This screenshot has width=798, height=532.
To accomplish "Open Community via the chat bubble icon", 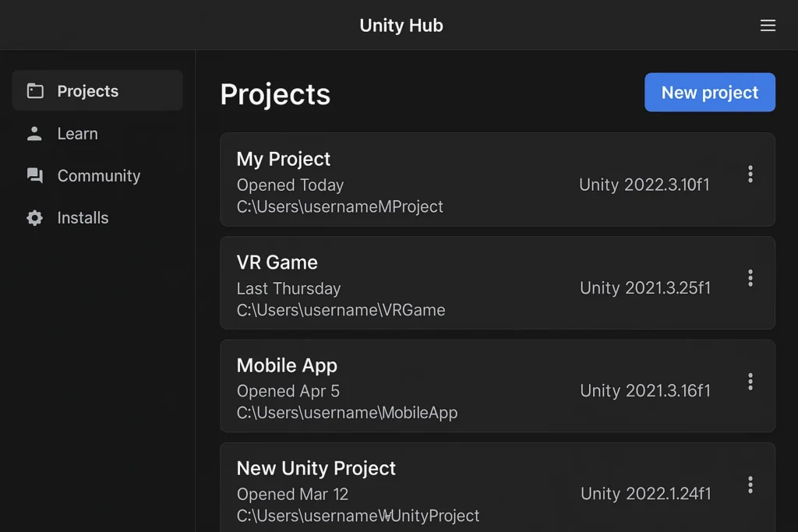I will click(x=34, y=175).
